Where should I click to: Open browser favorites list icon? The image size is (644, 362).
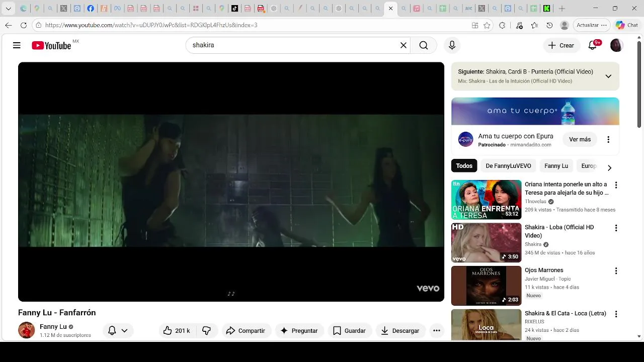[x=534, y=25]
